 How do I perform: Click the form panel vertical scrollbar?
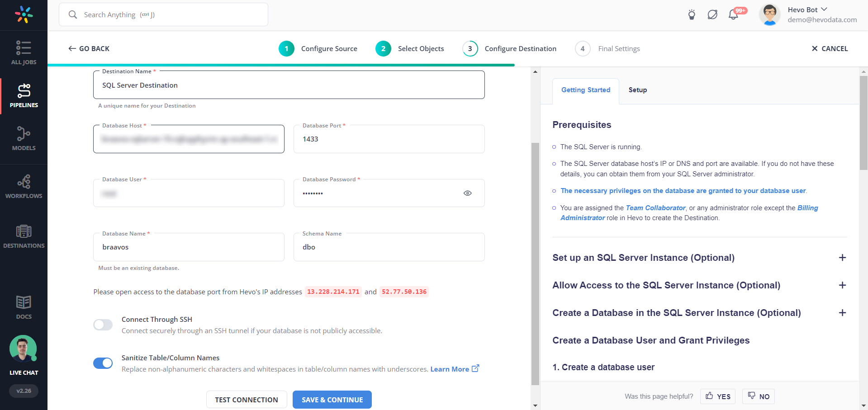(535, 264)
